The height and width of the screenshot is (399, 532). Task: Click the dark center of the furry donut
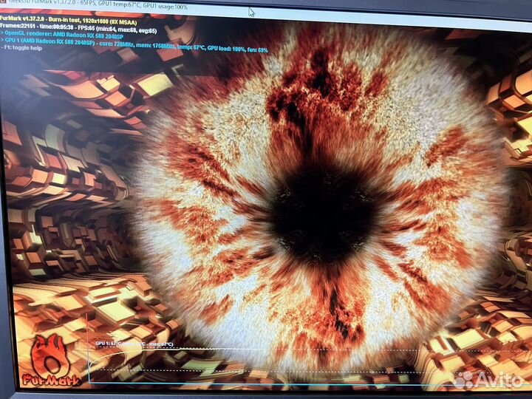click(x=323, y=214)
